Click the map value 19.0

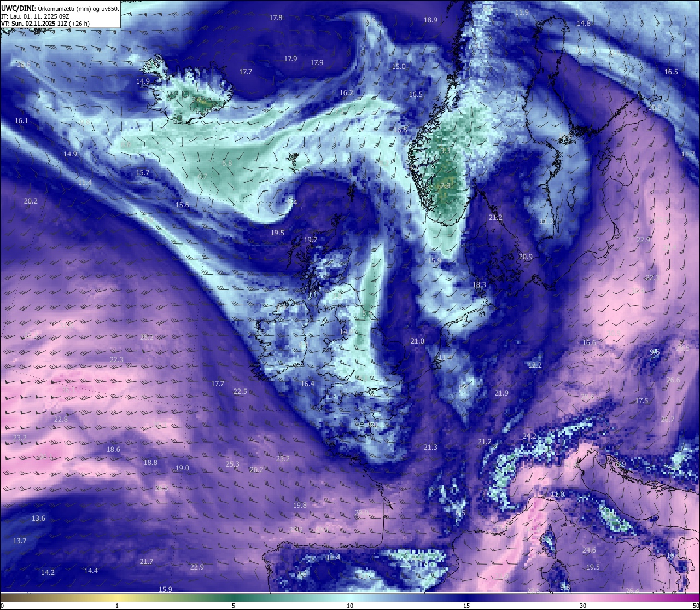[x=182, y=468]
